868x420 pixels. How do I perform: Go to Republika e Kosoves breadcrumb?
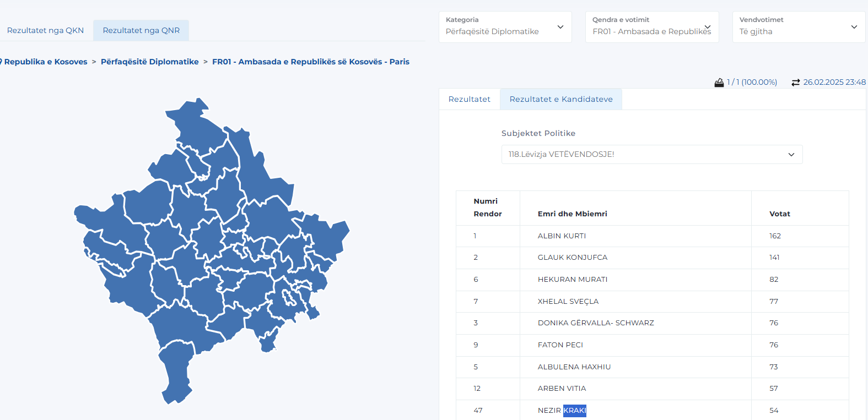[x=46, y=62]
